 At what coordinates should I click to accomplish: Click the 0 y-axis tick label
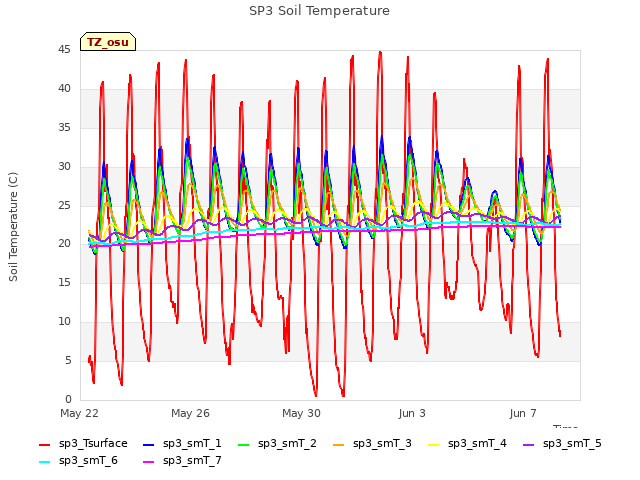68,399
